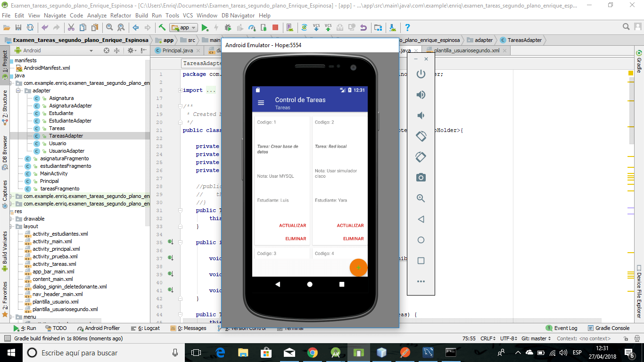Rotate the emulator counterclockwise
Screen dimensions: 644x362
coord(421,136)
